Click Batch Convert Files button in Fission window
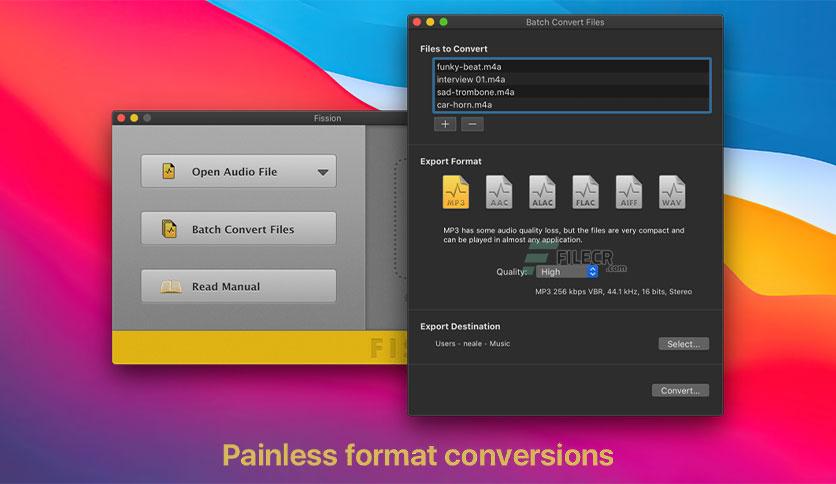This screenshot has width=836, height=484. pyautogui.click(x=238, y=229)
